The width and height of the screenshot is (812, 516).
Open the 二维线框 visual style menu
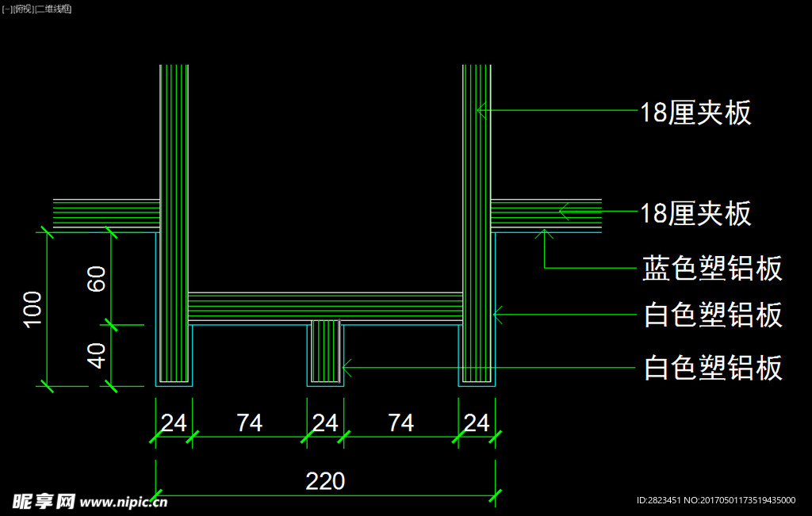click(x=54, y=9)
